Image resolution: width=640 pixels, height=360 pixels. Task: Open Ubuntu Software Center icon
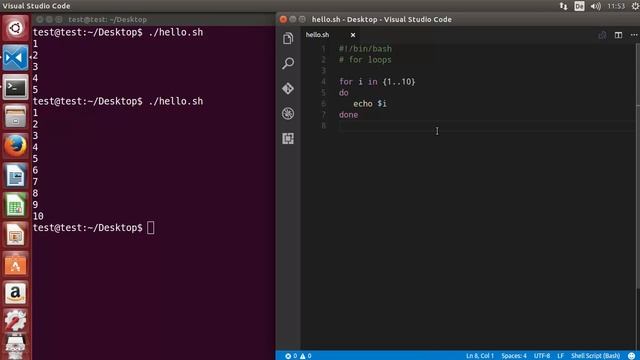16,264
